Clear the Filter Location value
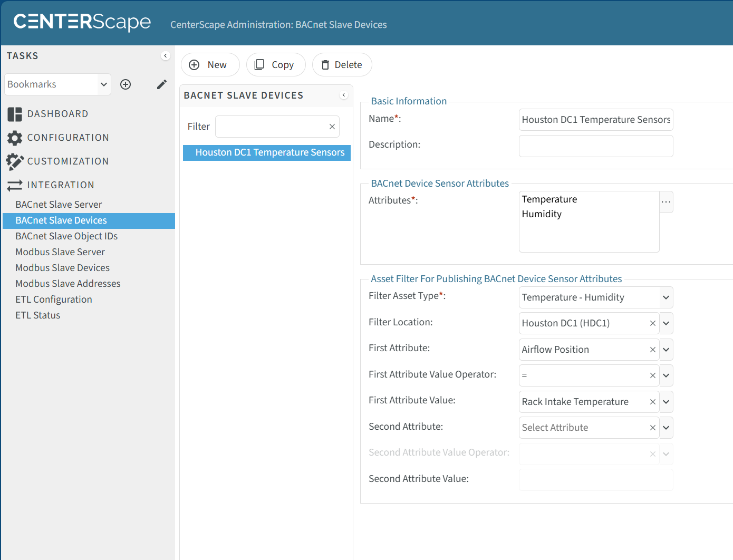Screen dimensions: 733x560 (x=653, y=323)
